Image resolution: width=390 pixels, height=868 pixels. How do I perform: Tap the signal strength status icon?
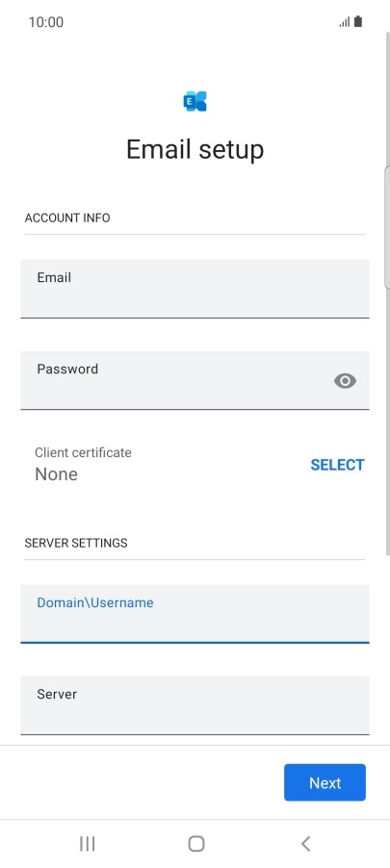pyautogui.click(x=345, y=22)
